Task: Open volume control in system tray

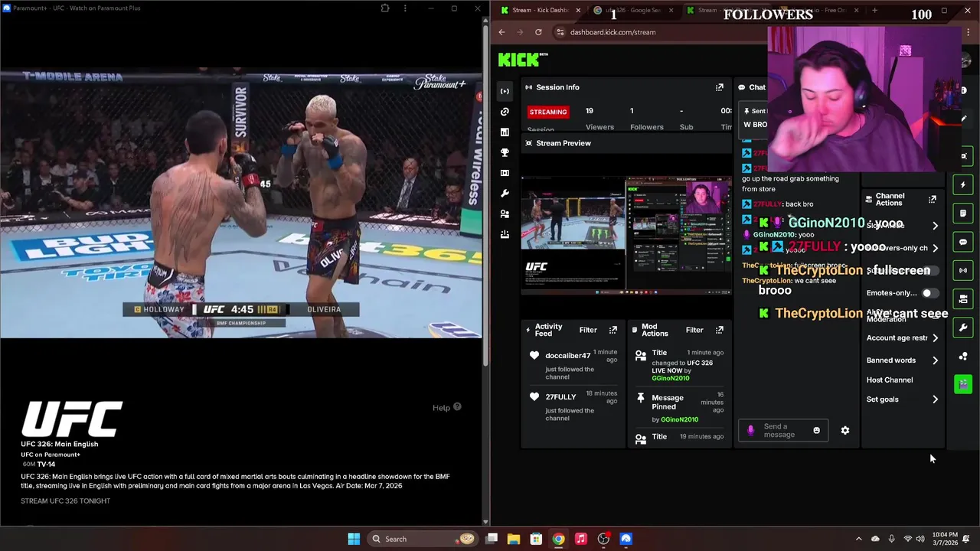Action: point(920,539)
